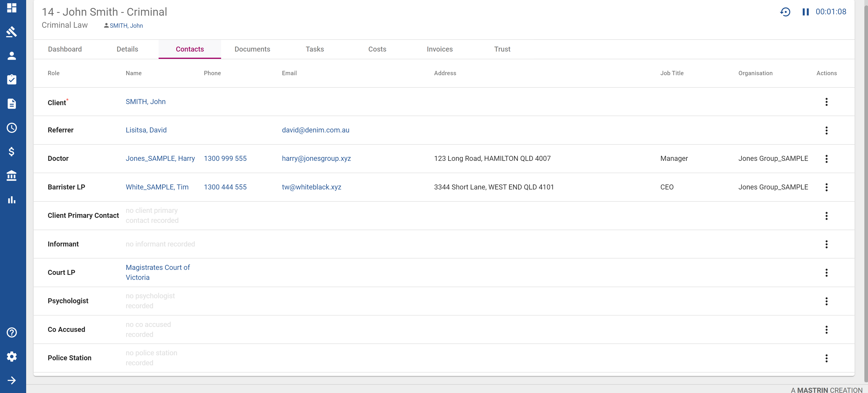This screenshot has height=393, width=868.
Task: Switch to the Trust tab
Action: 502,49
